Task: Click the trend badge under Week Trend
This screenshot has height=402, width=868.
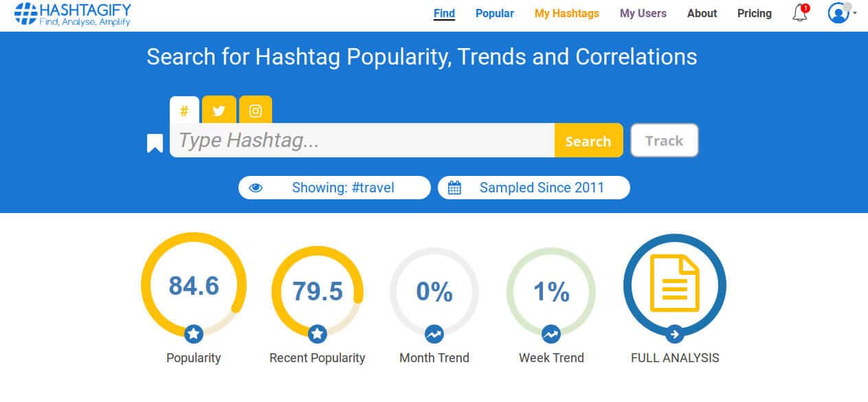Action: tap(551, 334)
